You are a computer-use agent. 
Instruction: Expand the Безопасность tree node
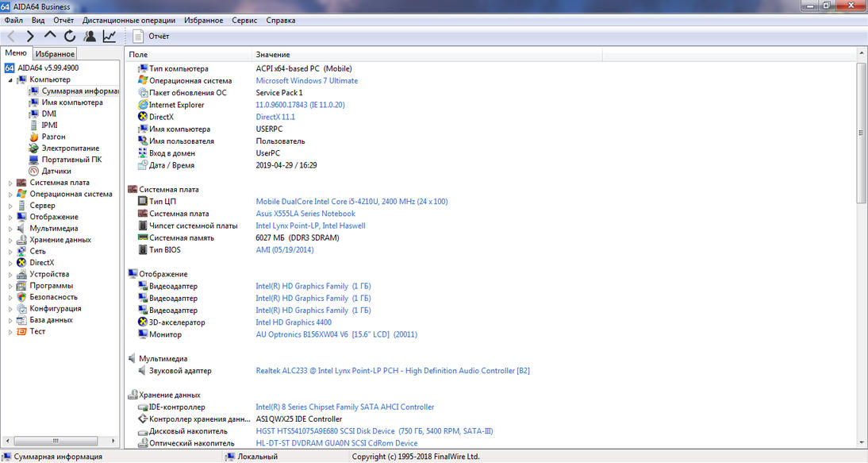coord(10,297)
